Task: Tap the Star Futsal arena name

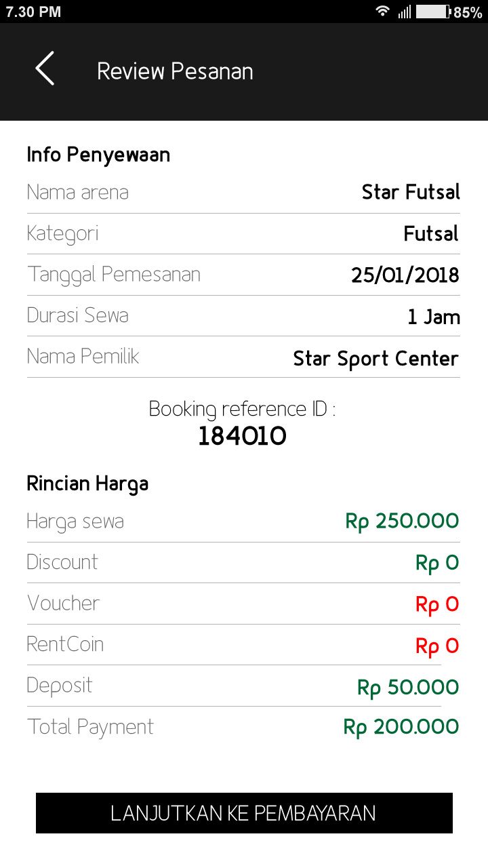Action: point(411,193)
